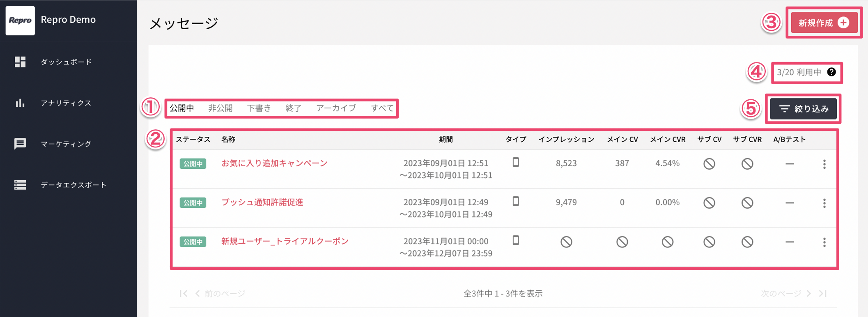Click the Analytics bar chart icon
This screenshot has height=317, width=868.
[20, 103]
